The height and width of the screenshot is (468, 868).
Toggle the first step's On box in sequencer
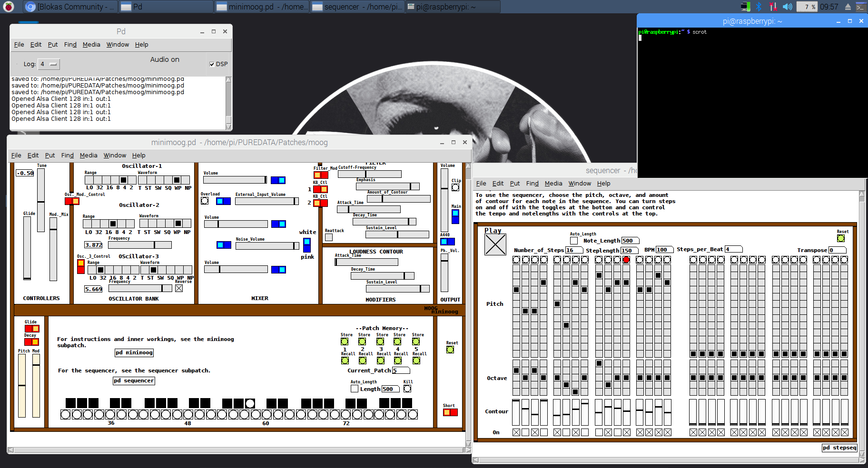[x=516, y=432]
